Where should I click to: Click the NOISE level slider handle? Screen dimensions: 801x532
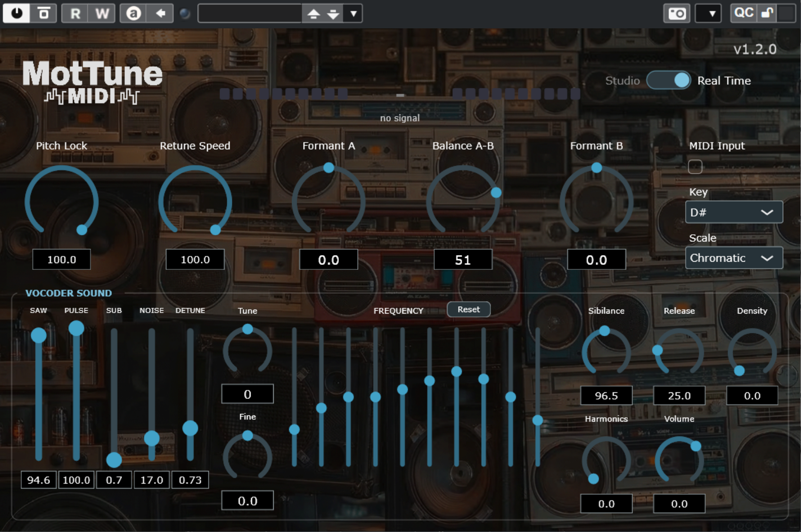152,438
